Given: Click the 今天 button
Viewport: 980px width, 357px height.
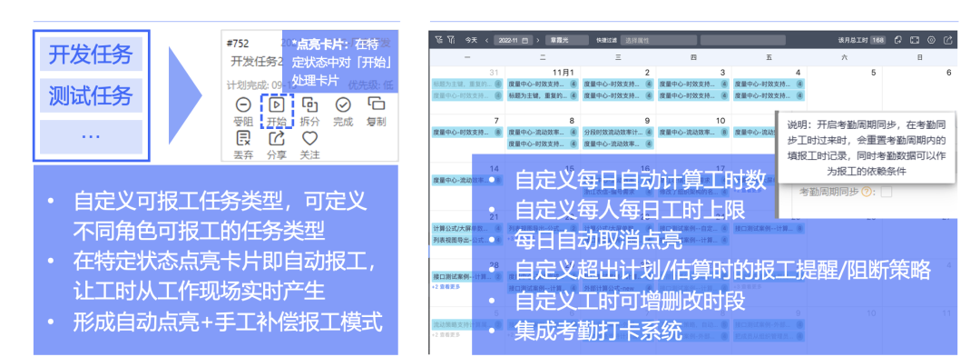Looking at the screenshot, I should pos(471,40).
